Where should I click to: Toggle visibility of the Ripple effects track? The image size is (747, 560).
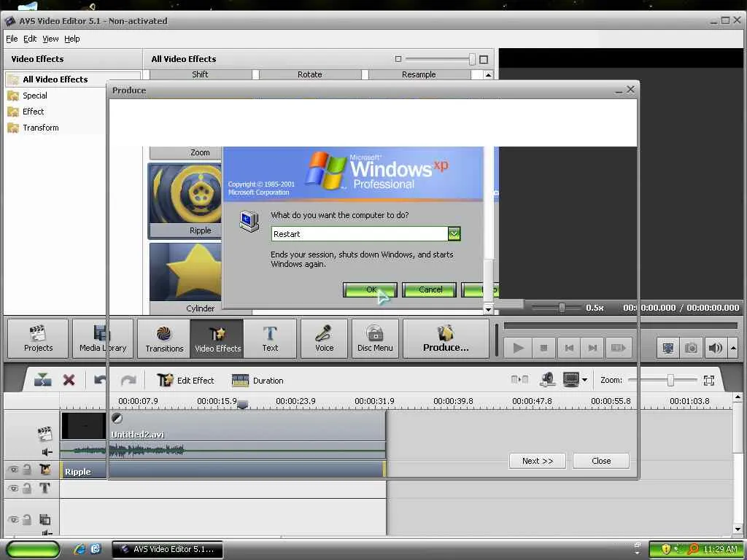point(14,470)
